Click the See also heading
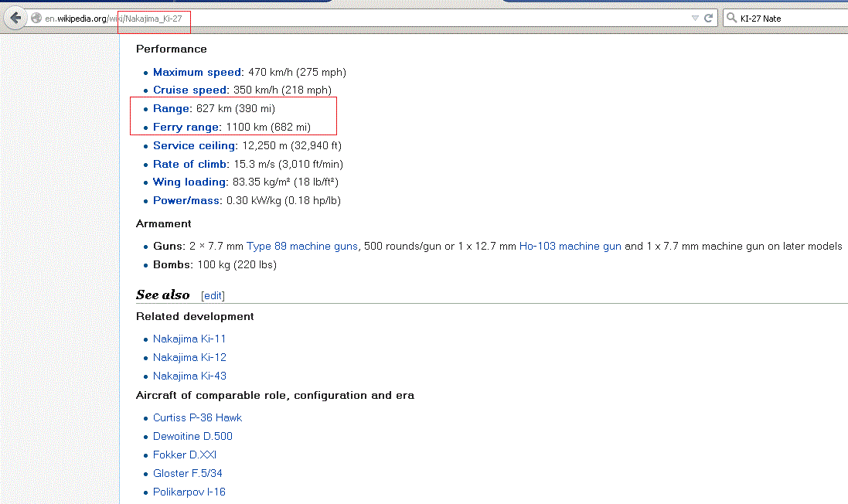This screenshot has height=504, width=848. [163, 295]
